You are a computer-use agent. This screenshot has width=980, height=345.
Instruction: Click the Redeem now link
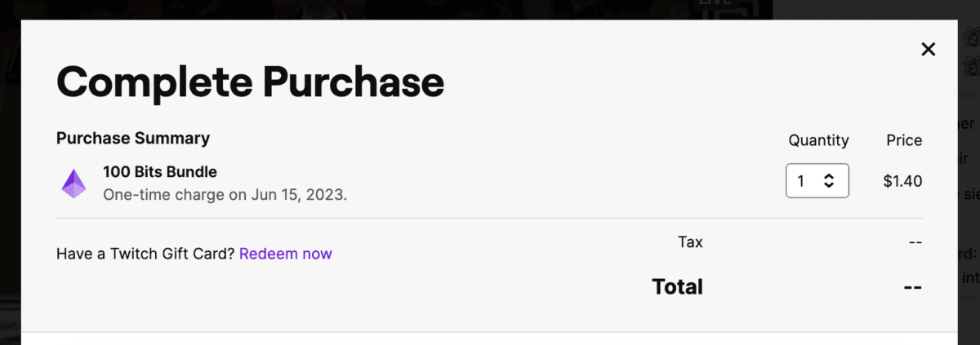[286, 254]
